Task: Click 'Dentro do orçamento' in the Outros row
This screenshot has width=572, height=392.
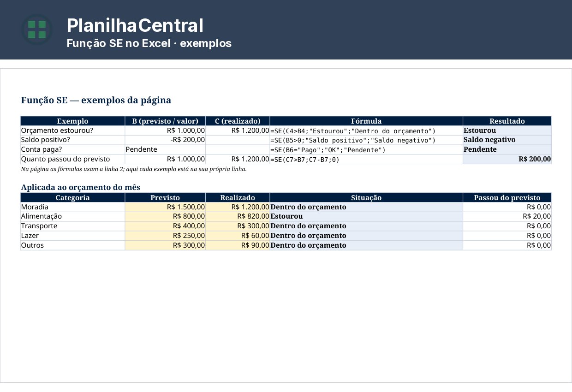Action: tap(366, 245)
